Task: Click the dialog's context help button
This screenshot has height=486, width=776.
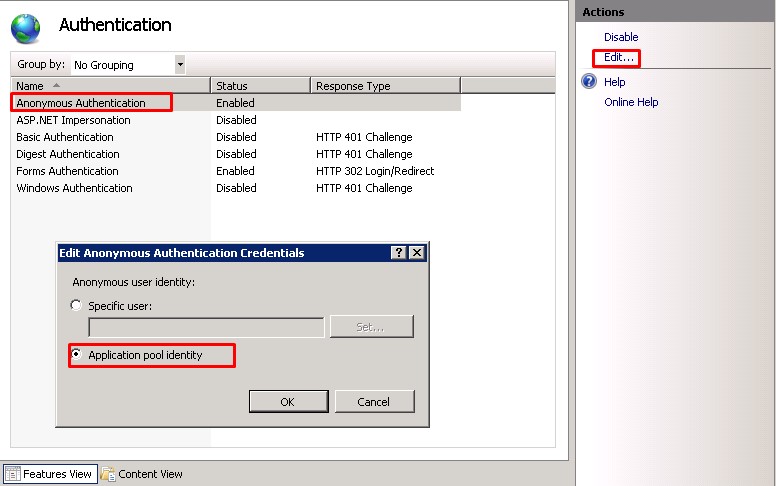Action: coord(399,253)
